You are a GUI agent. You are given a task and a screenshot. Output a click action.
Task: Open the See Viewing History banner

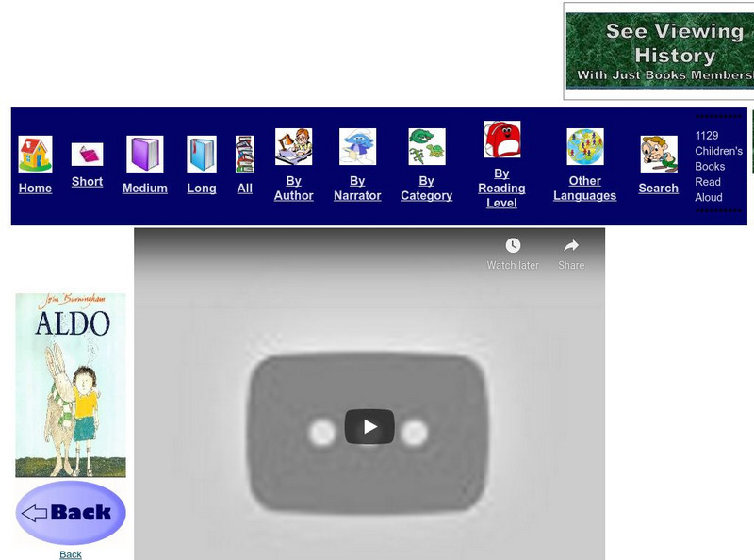coord(660,51)
